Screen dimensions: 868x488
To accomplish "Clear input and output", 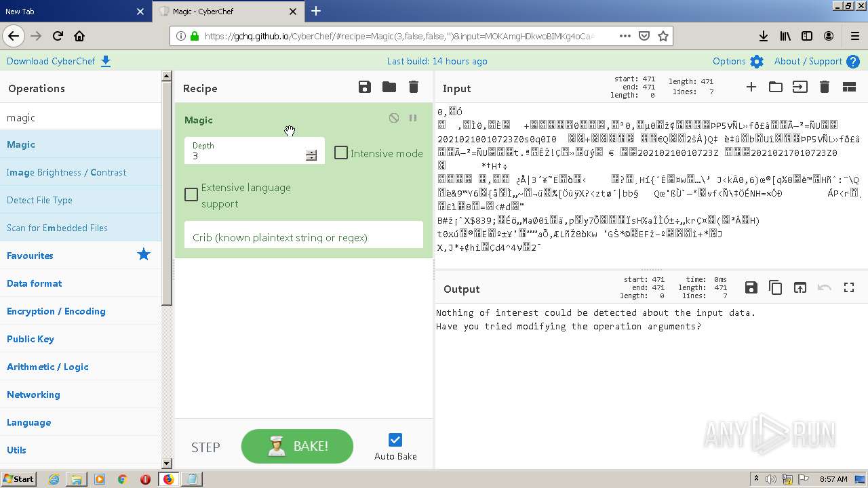I will click(x=825, y=87).
